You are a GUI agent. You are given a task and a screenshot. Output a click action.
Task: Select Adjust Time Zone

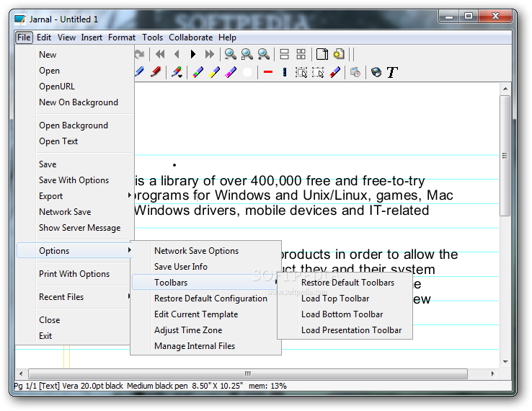tap(205, 330)
